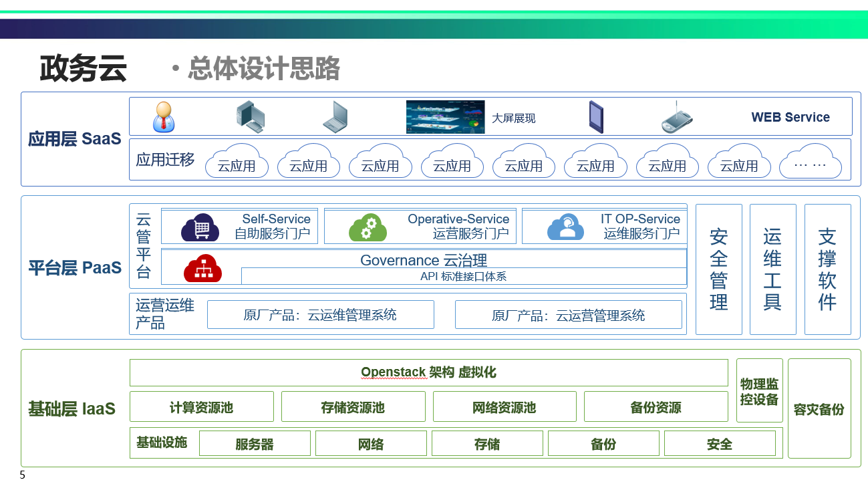Click the green gears Operative-Service cloud icon
This screenshot has height=482, width=868.
[368, 228]
